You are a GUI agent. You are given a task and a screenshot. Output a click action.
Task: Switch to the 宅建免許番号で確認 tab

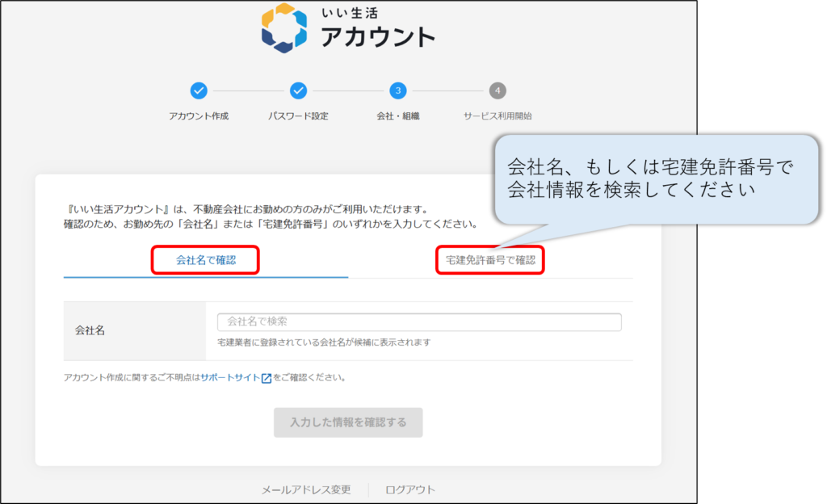490,260
